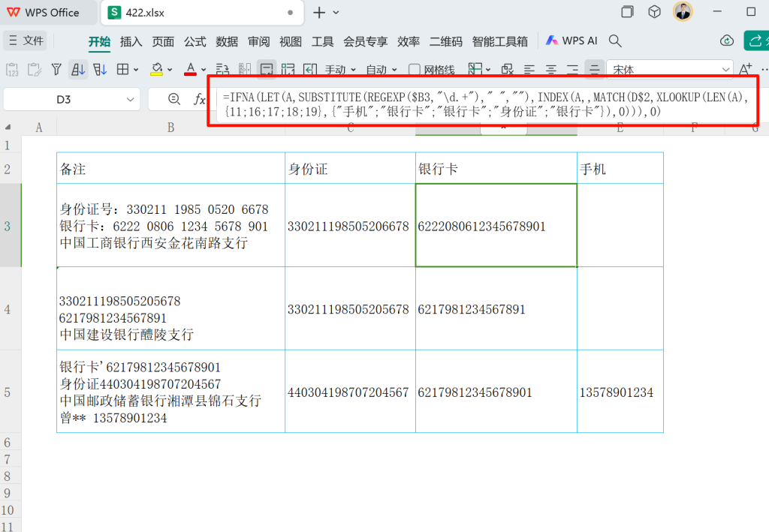Switch to the 页面 tab
The image size is (769, 532).
pos(163,41)
